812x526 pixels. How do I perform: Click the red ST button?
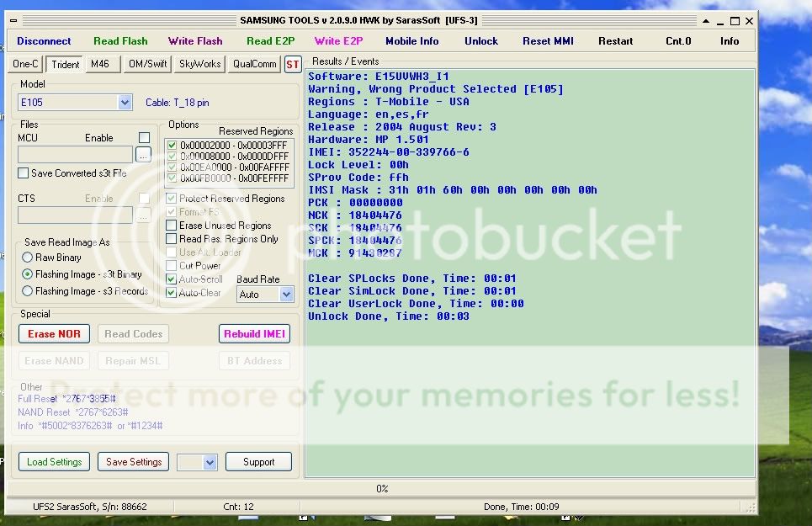point(293,65)
